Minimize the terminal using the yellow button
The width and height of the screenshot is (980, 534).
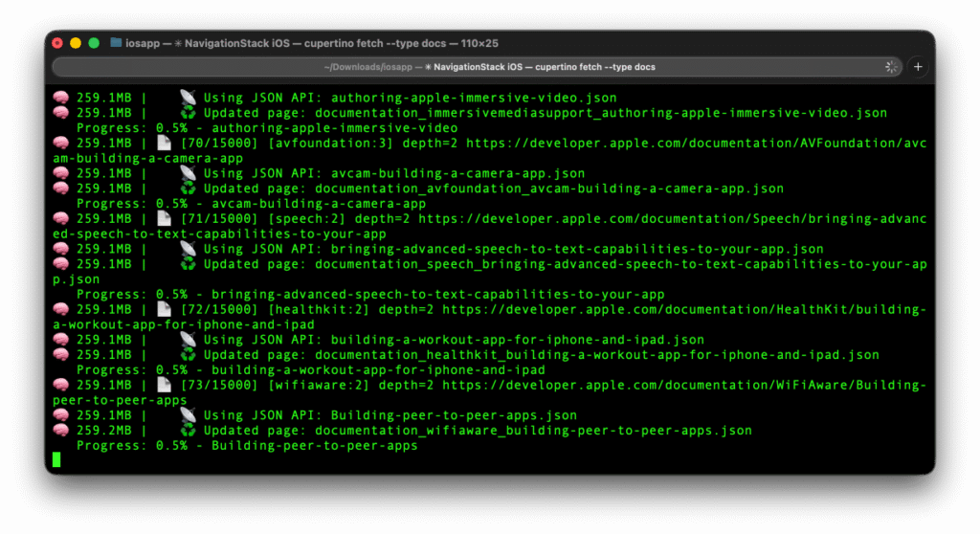coord(76,43)
